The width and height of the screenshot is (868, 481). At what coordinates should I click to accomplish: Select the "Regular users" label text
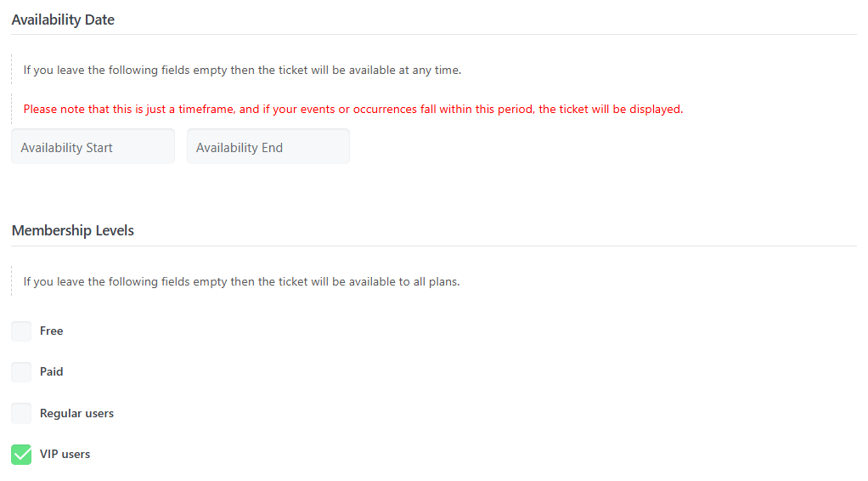point(76,414)
